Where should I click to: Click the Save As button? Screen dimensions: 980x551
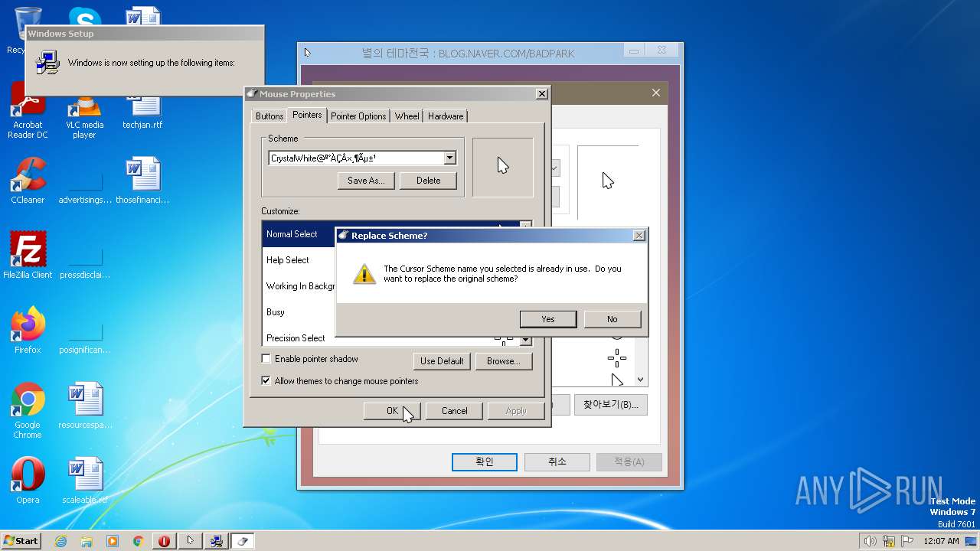(x=366, y=181)
